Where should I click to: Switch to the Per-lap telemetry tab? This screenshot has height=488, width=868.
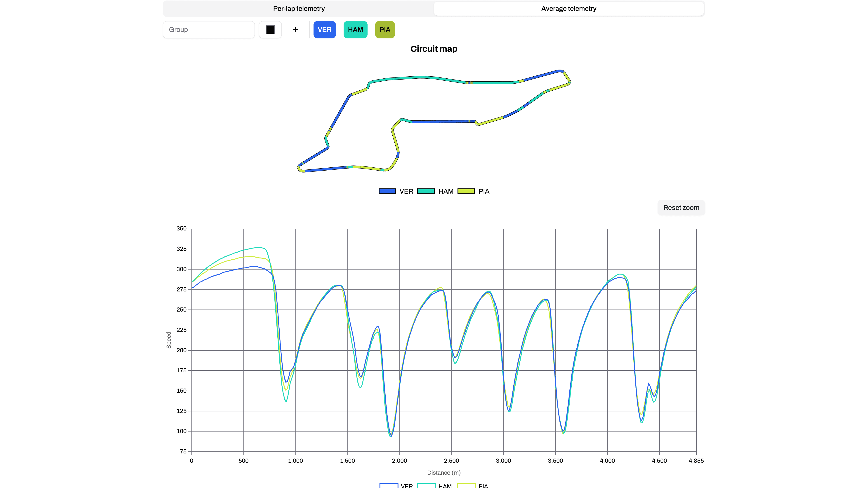tap(299, 8)
